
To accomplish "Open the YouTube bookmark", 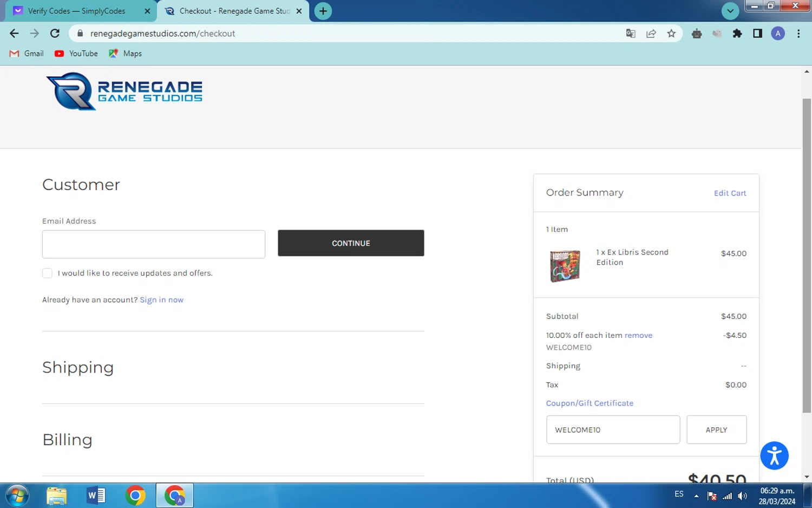I will pyautogui.click(x=76, y=54).
